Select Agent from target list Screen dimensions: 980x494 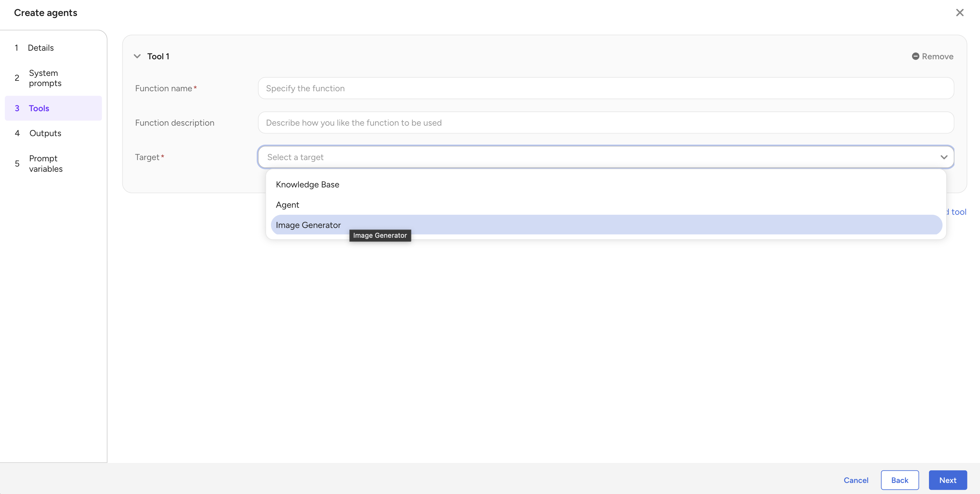click(x=288, y=205)
